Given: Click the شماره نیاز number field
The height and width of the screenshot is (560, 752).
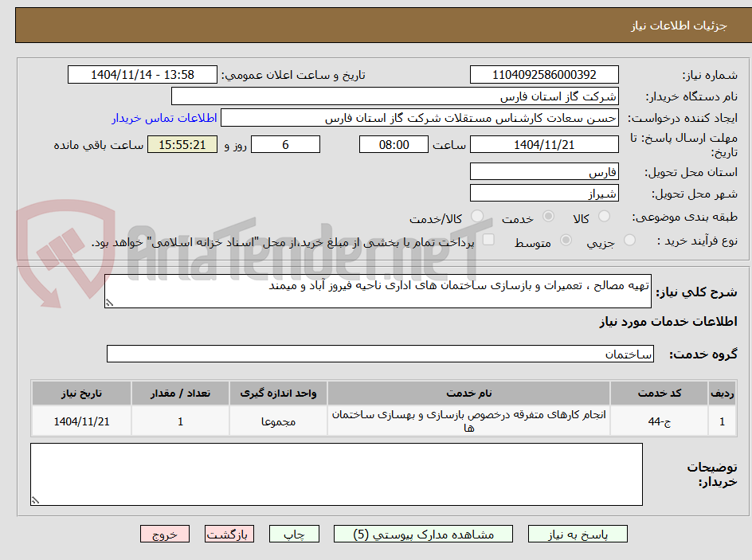Looking at the screenshot, I should point(544,75).
